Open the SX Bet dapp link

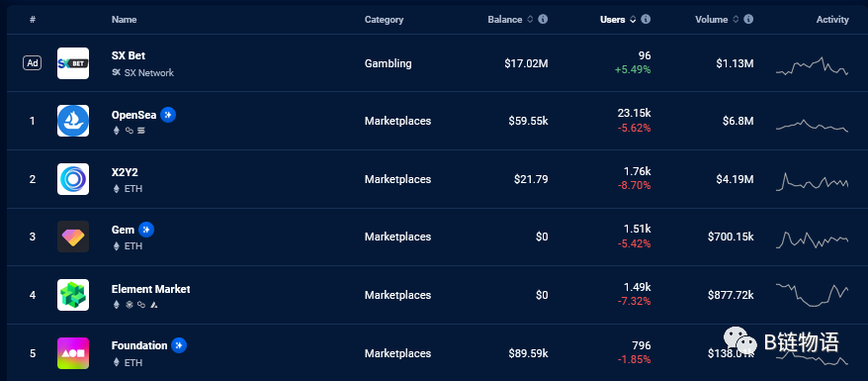(x=129, y=56)
